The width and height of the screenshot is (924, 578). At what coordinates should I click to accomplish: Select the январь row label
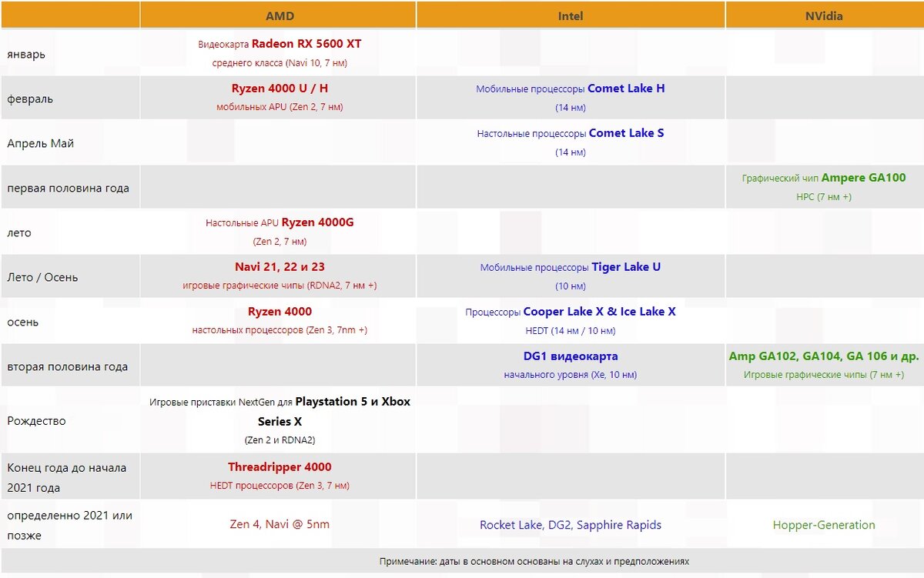(26, 54)
